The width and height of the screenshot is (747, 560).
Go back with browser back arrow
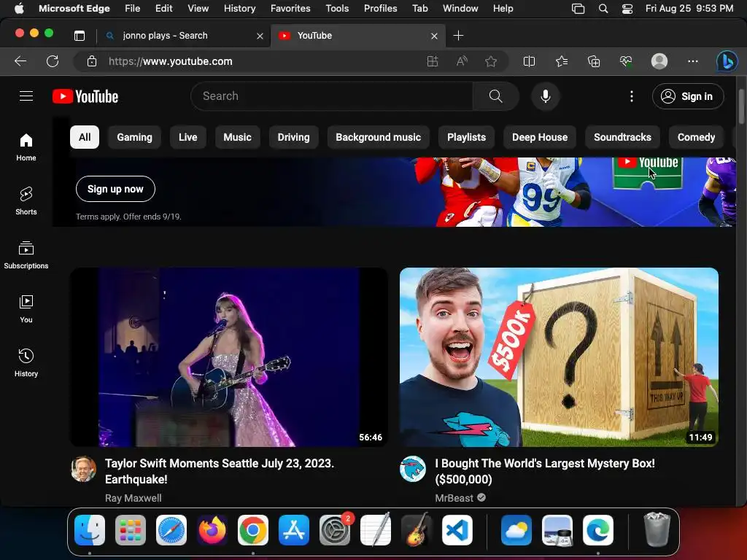click(20, 61)
